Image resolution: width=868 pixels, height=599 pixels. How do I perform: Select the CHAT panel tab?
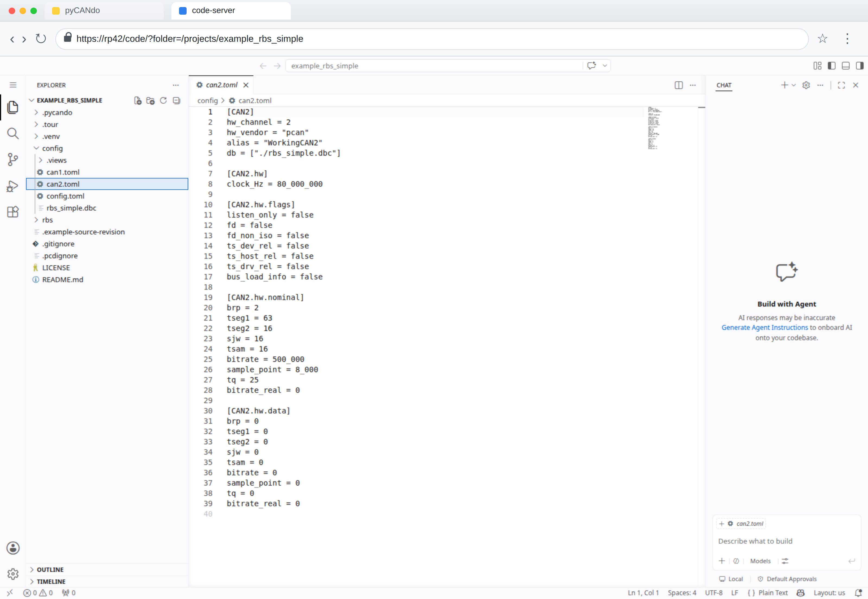[724, 85]
